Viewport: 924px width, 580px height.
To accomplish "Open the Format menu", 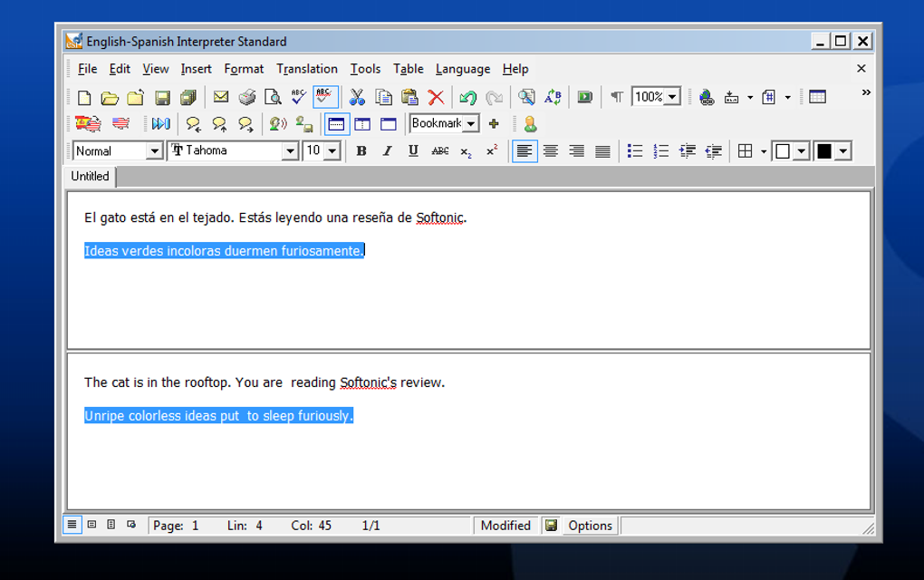I will point(244,69).
